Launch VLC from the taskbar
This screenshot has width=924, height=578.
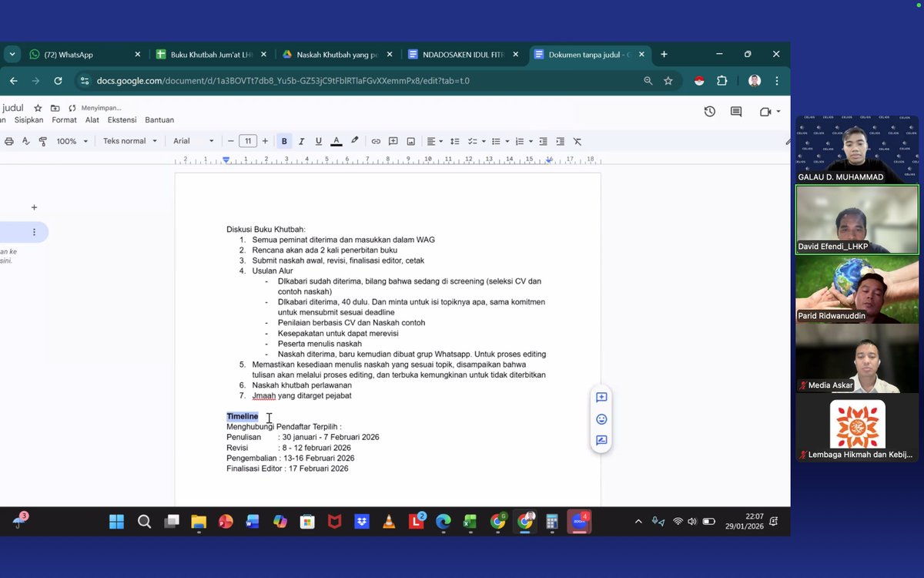coord(389,522)
